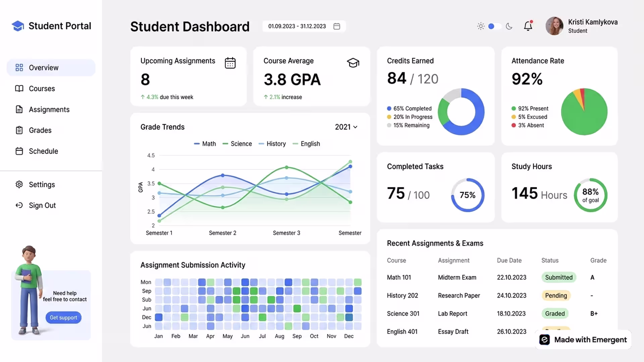Click the 5% Excused legend item
This screenshot has width=644, height=362.
[529, 117]
